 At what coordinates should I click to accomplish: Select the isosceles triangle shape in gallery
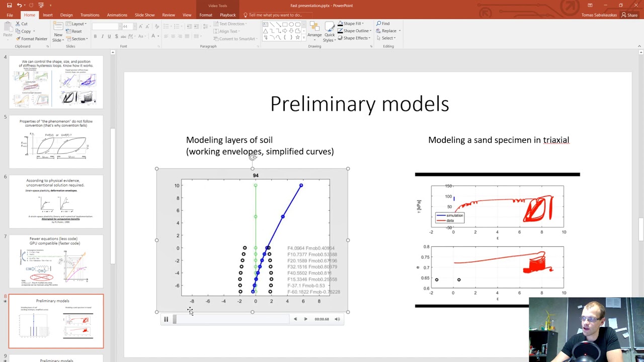[x=265, y=31]
